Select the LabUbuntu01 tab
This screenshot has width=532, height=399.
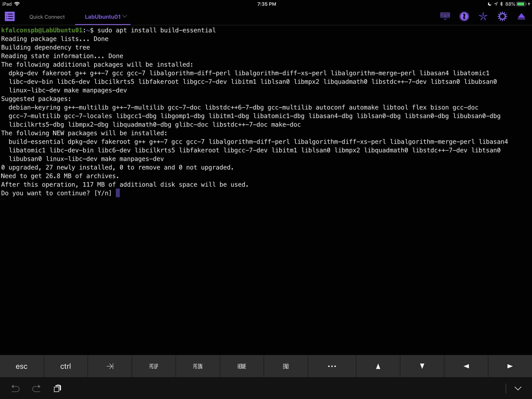pyautogui.click(x=103, y=17)
